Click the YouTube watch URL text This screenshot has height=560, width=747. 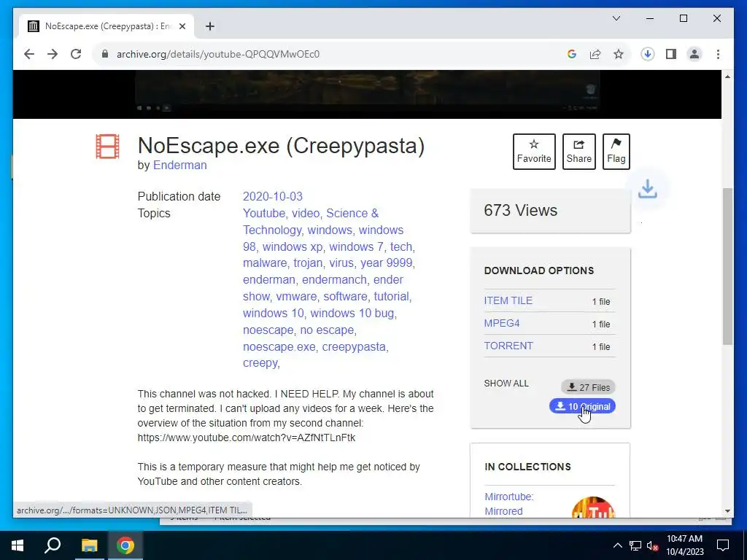click(247, 437)
